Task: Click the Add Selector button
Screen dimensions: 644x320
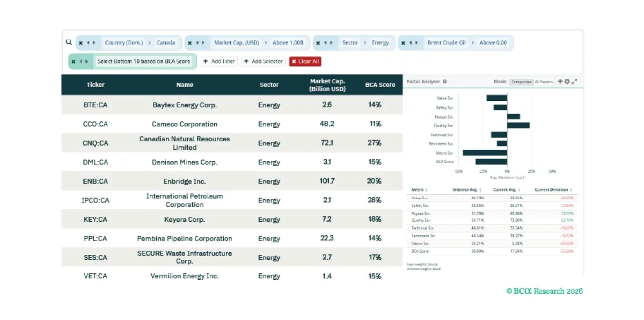Action: 264,61
